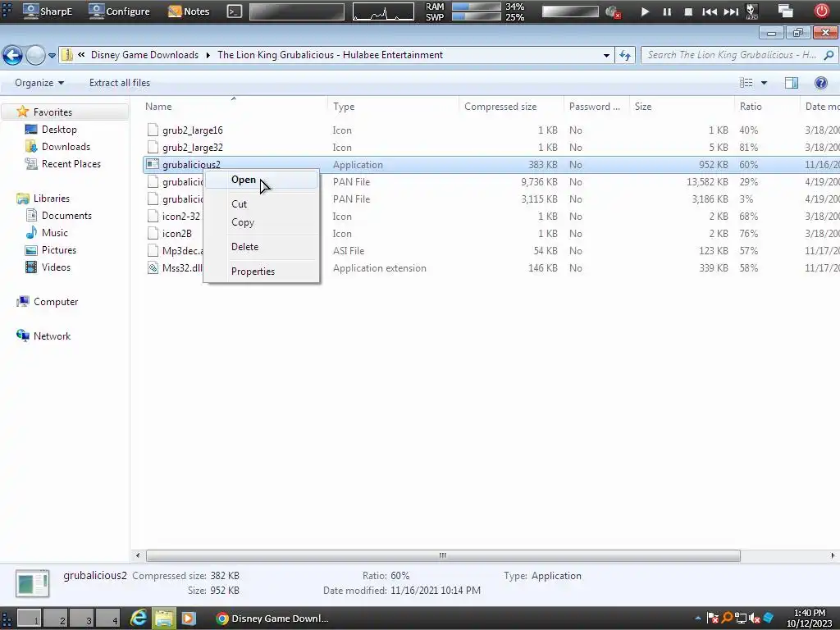Click the command input box in top bar
This screenshot has height=630, width=840.
coord(297,11)
